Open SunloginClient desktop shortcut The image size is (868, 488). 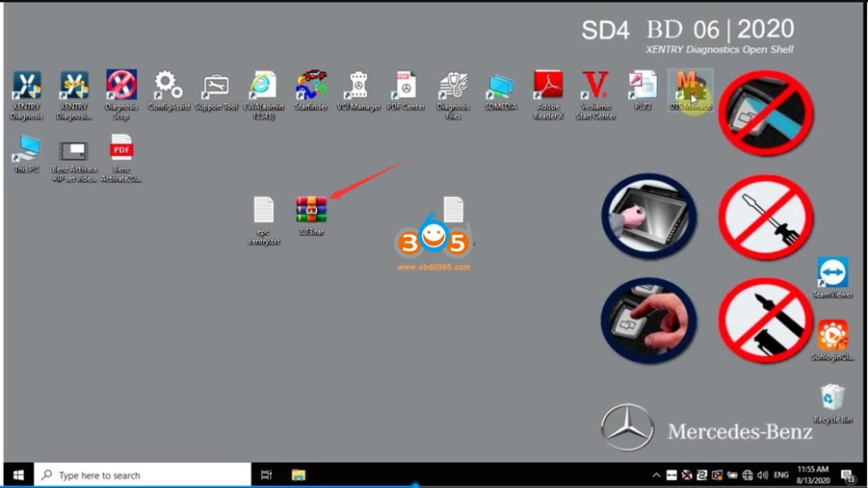(832, 341)
